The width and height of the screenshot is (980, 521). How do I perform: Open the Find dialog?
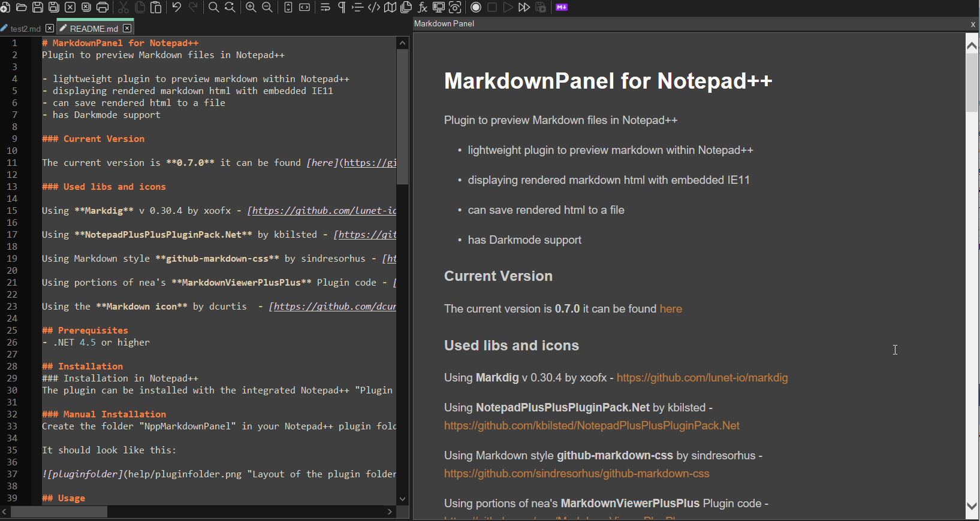213,7
